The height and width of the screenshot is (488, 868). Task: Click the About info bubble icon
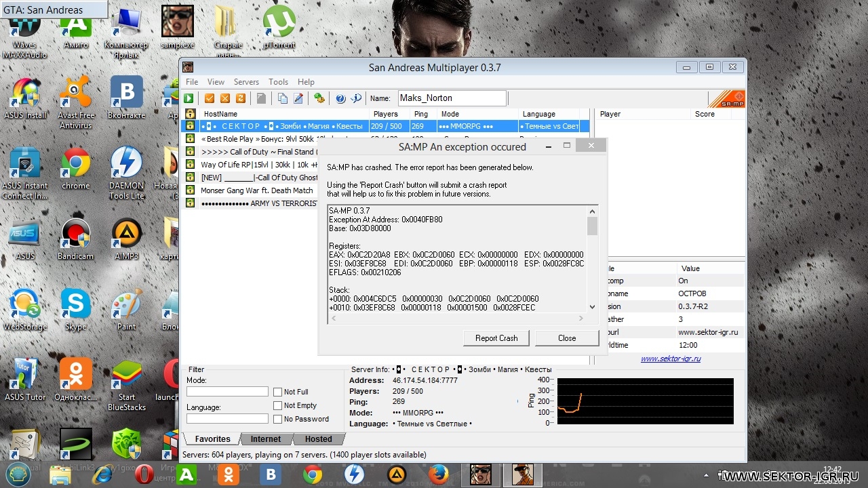point(356,98)
